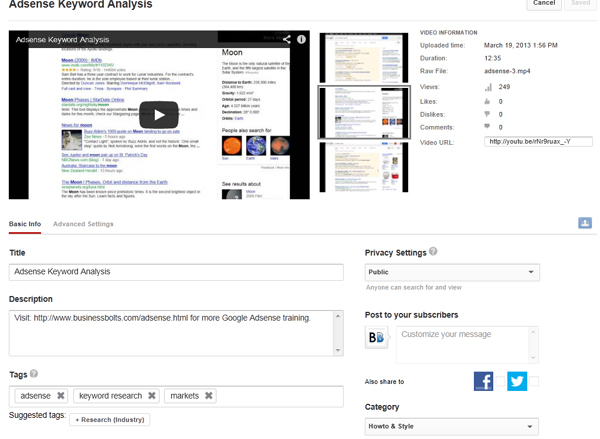Screen dimensions: 600x439
Task: Open the Advanced Settings tab
Action: click(83, 224)
